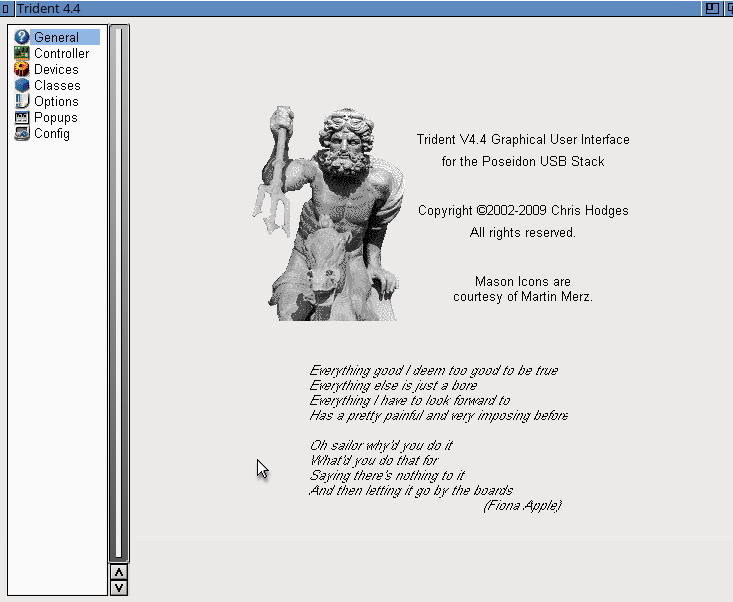The image size is (733, 602).
Task: Click the Devices icon in sidebar
Action: [x=22, y=69]
